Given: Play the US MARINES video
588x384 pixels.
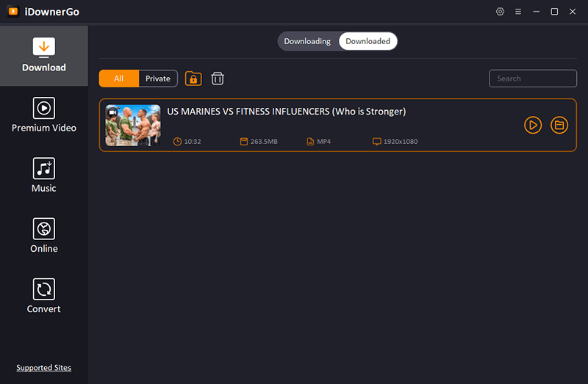Looking at the screenshot, I should coord(533,126).
